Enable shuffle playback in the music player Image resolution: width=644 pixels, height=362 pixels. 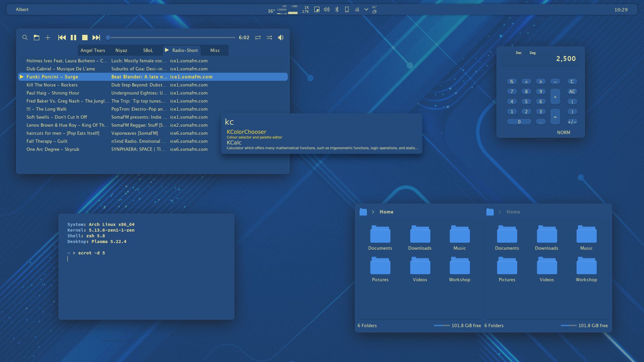tap(270, 38)
